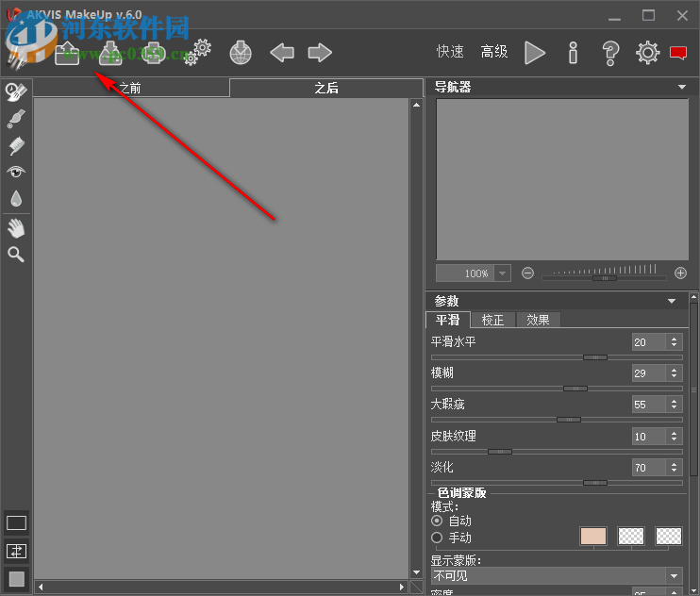Run processing with the play button
Viewport: 700px width, 596px height.
[534, 53]
